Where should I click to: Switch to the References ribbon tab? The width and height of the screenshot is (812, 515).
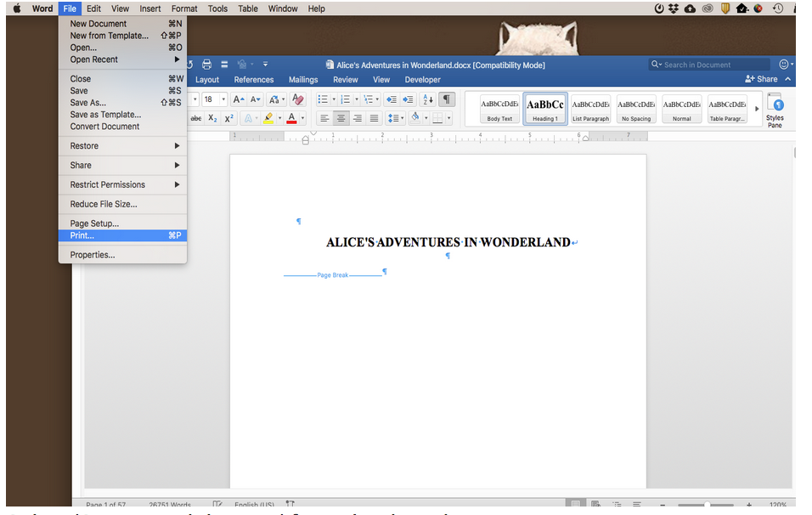[254, 80]
